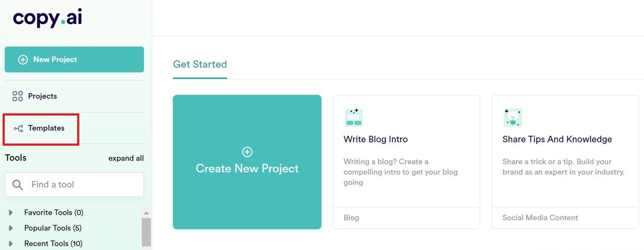
Task: Open the Create New Project tile
Action: pyautogui.click(x=247, y=162)
